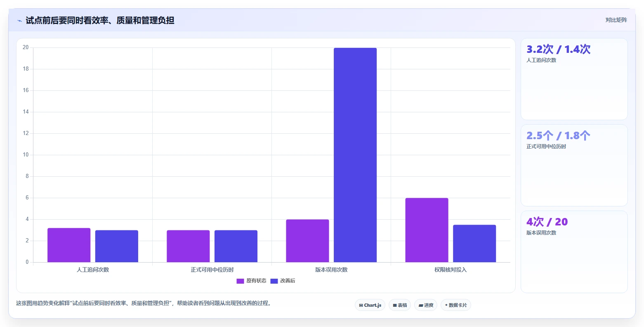Screen dimensions: 644x327
Task: Click the y-axis tick label 18
Action: point(26,69)
